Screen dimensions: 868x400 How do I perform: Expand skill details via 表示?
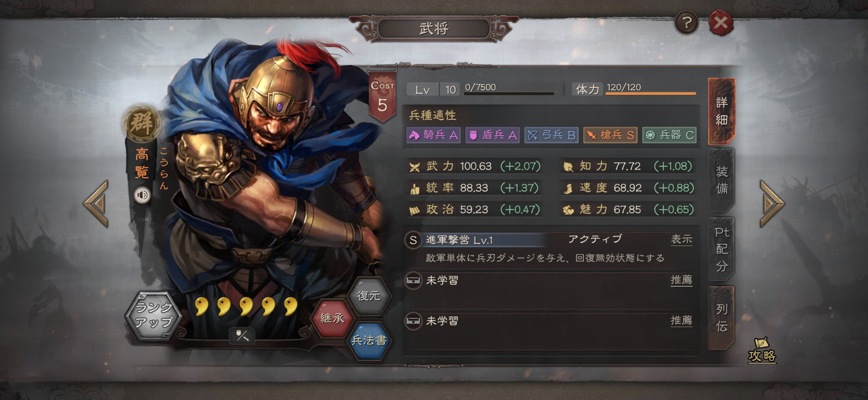click(682, 239)
